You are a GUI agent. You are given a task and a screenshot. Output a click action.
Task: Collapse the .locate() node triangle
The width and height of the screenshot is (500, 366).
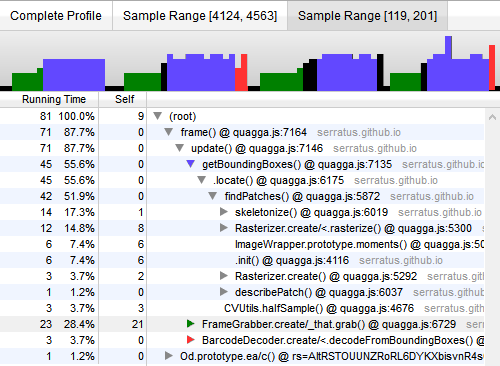(x=202, y=180)
